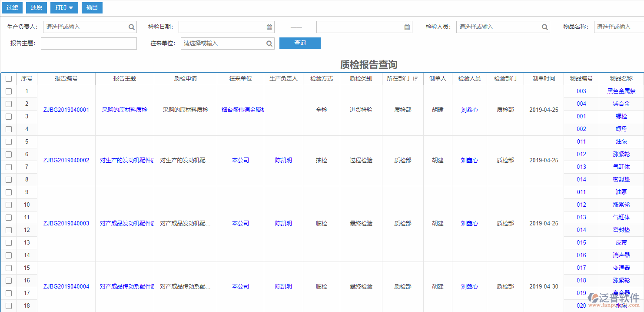Open the 打印 print dropdown

click(64, 7)
